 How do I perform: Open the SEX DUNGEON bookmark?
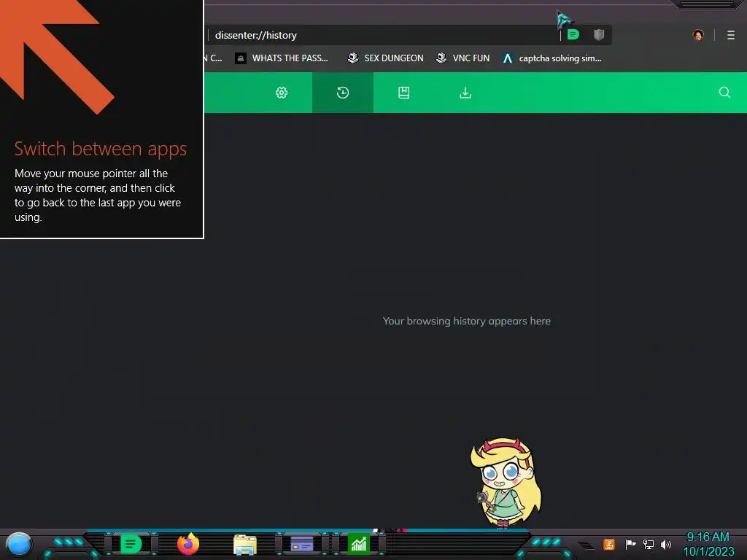pyautogui.click(x=385, y=58)
